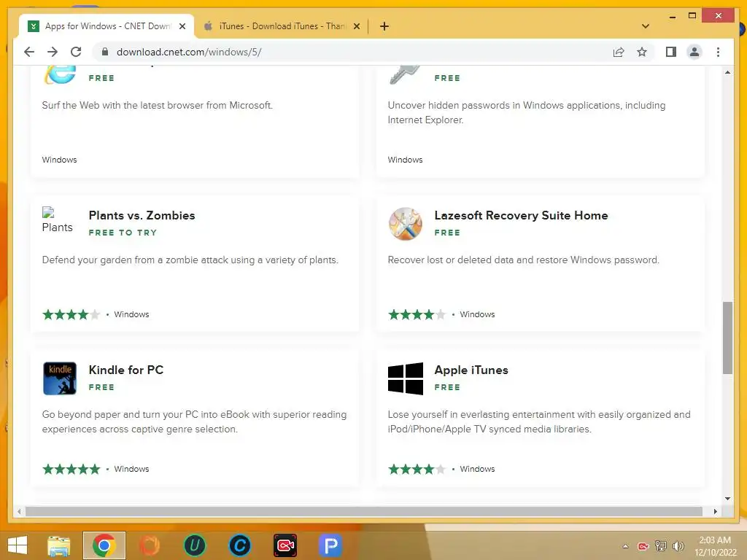Close the iTunes Download tab

coord(356,26)
